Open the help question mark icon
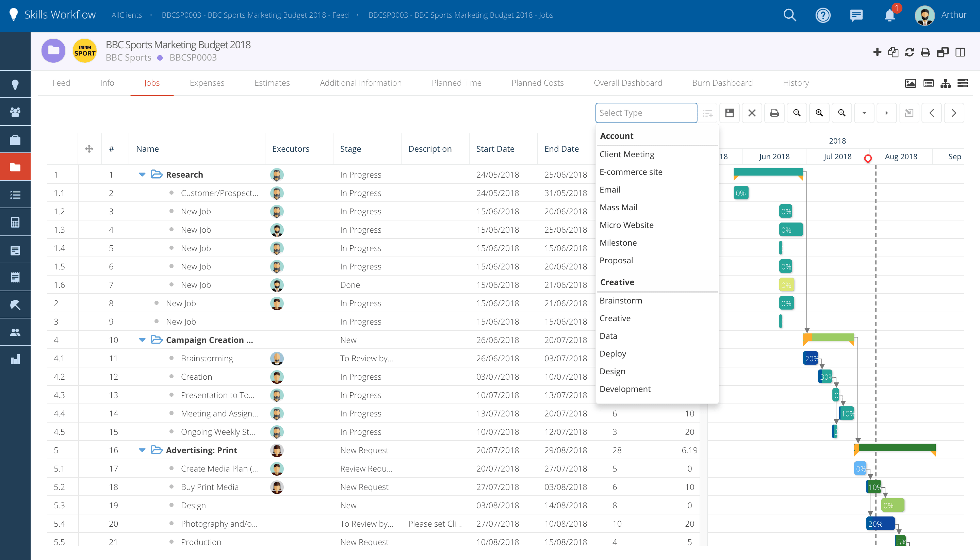Image resolution: width=980 pixels, height=560 pixels. point(823,15)
